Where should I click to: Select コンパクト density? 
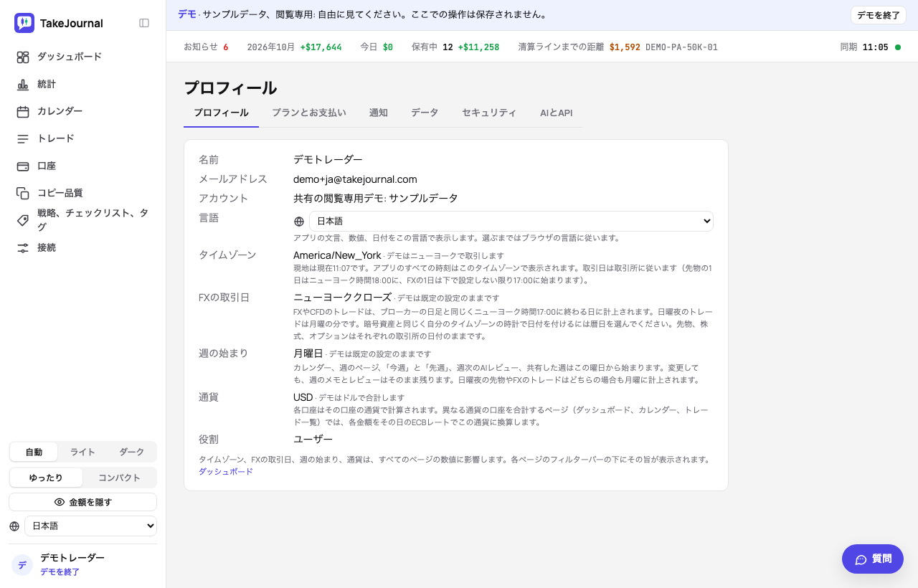[119, 478]
